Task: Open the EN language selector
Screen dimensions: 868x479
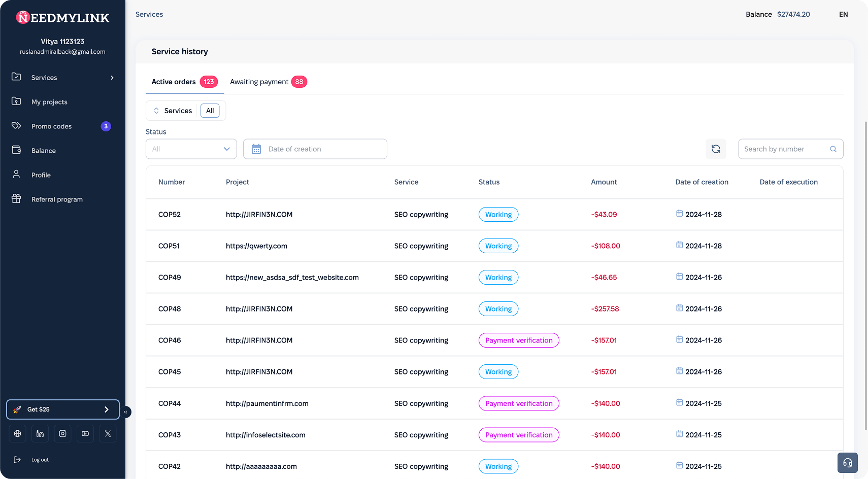Action: pyautogui.click(x=843, y=14)
